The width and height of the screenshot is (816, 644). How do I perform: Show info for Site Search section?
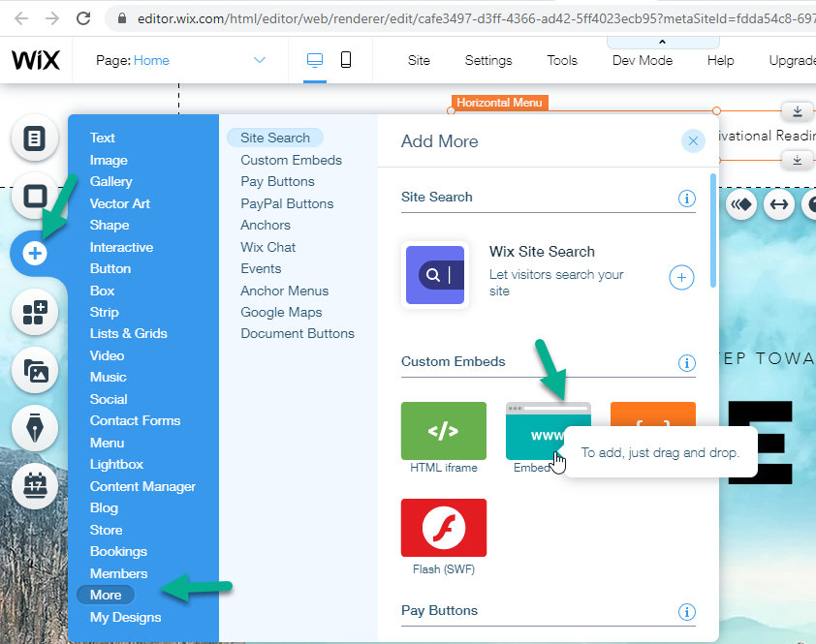point(687,199)
